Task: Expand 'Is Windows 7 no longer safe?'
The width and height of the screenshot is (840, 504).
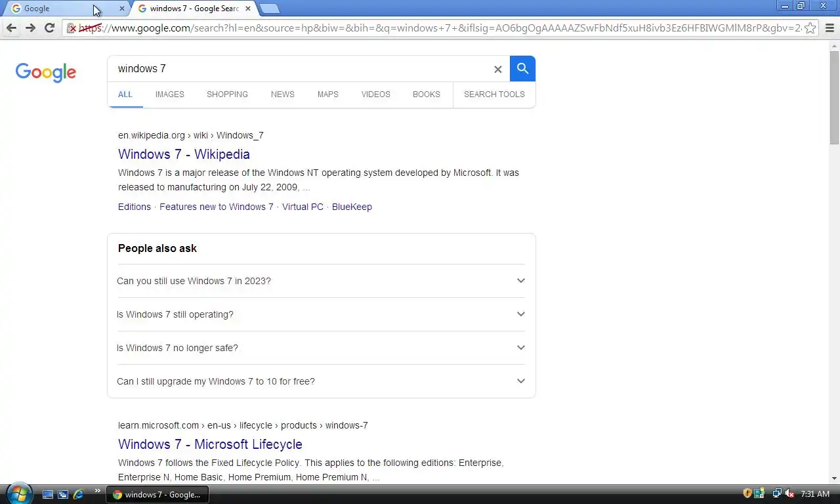Action: [322, 348]
